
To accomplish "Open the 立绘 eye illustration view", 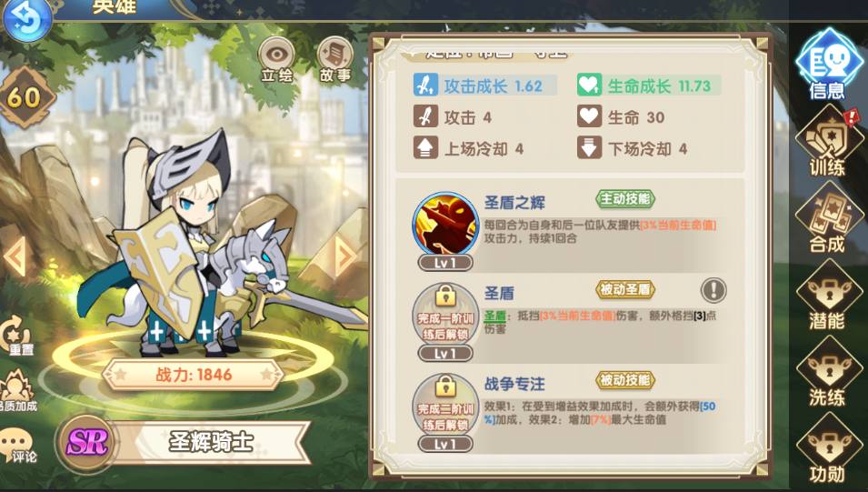I will point(276,60).
